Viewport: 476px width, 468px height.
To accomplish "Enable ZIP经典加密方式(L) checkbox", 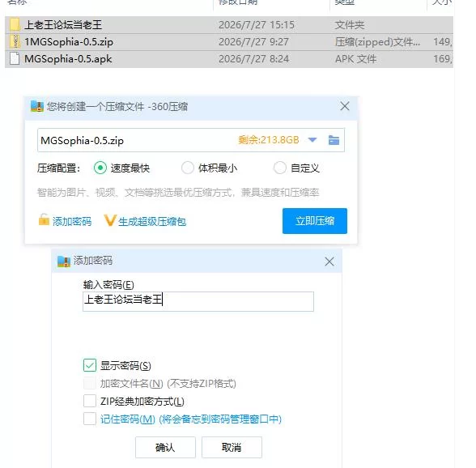I will click(x=90, y=401).
